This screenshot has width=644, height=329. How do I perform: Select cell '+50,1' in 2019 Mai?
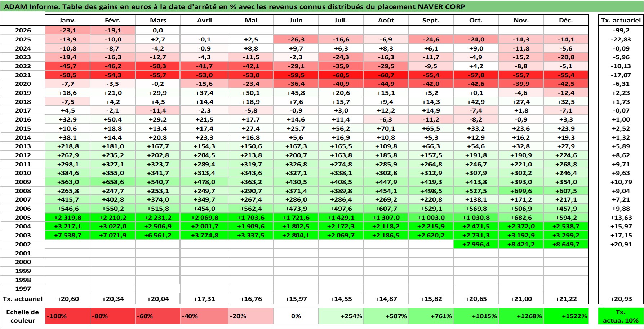tap(251, 93)
